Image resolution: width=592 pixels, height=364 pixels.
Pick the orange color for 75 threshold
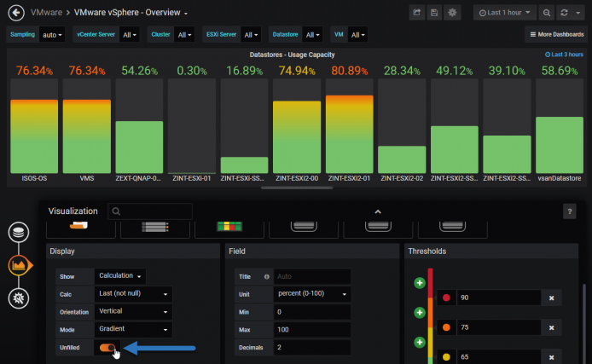point(446,327)
